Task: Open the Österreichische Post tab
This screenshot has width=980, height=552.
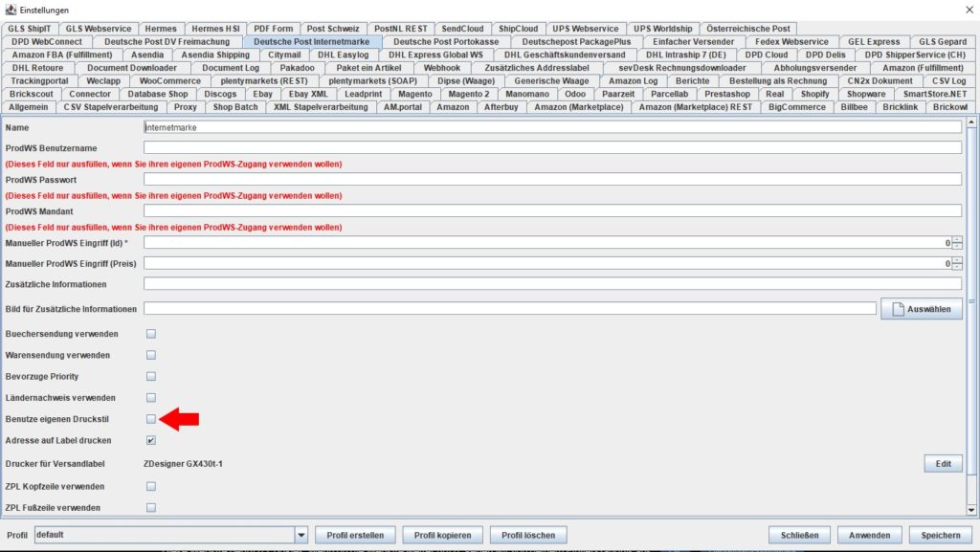Action: coord(748,29)
